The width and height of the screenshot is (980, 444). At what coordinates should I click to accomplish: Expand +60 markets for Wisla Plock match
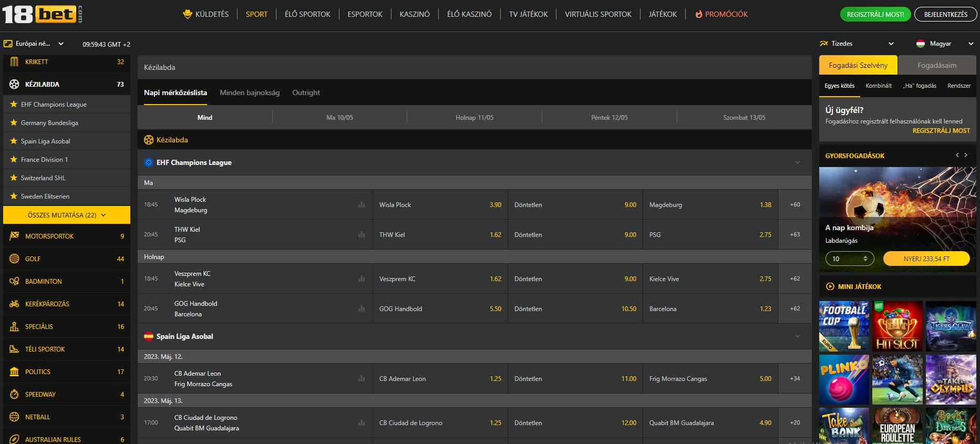795,205
